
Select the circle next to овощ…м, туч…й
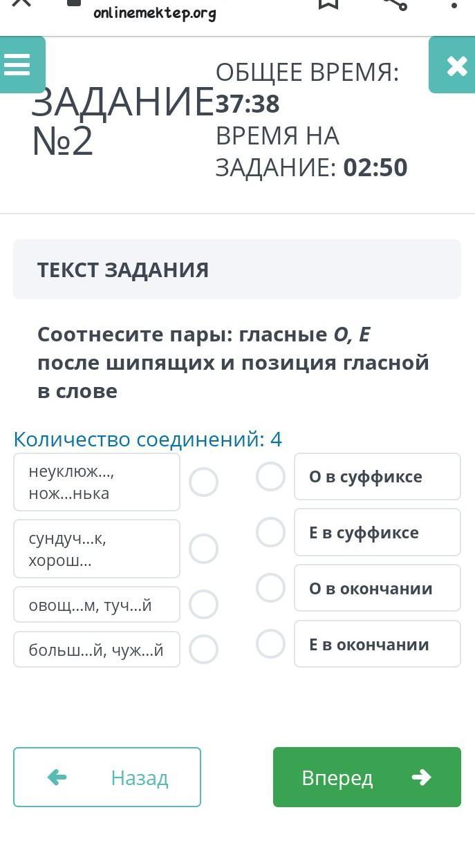coord(204,605)
